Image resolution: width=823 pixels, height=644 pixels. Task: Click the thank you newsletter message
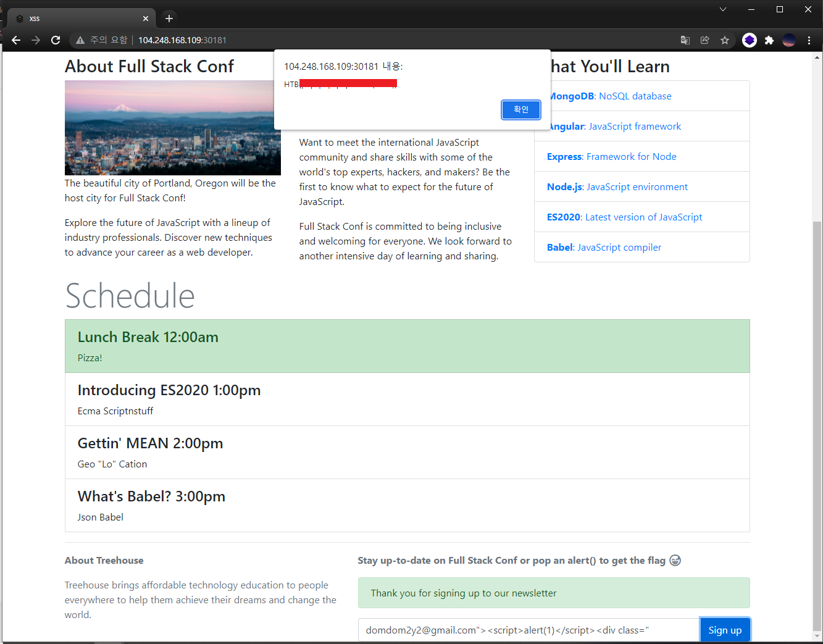pyautogui.click(x=554, y=593)
